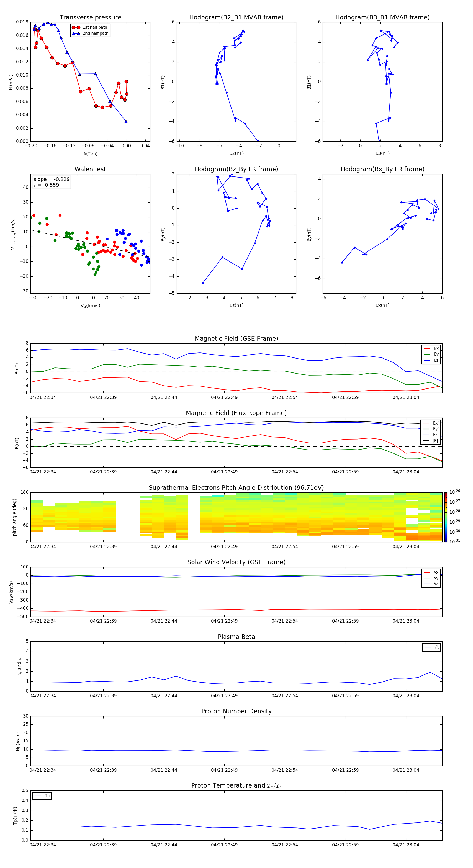Click the pitch angle colorbar scale

coord(446,517)
